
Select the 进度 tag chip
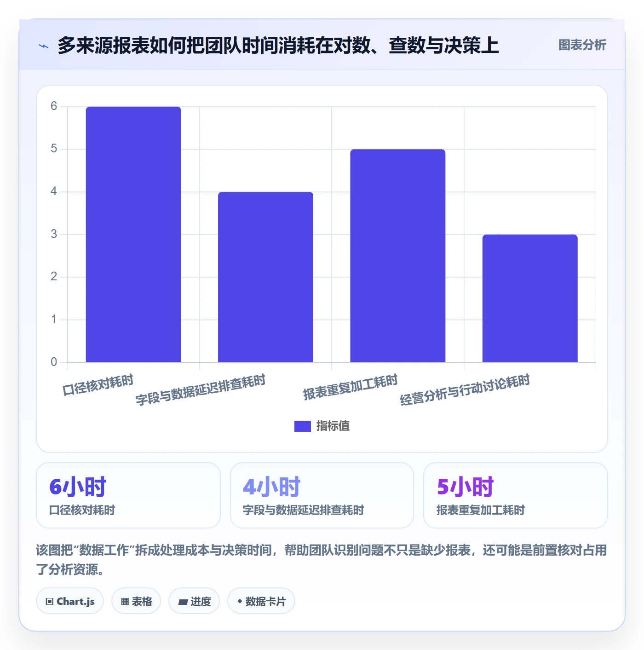(x=194, y=601)
